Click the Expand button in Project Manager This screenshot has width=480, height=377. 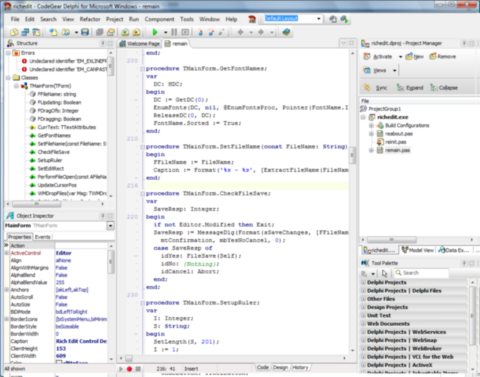pos(410,88)
